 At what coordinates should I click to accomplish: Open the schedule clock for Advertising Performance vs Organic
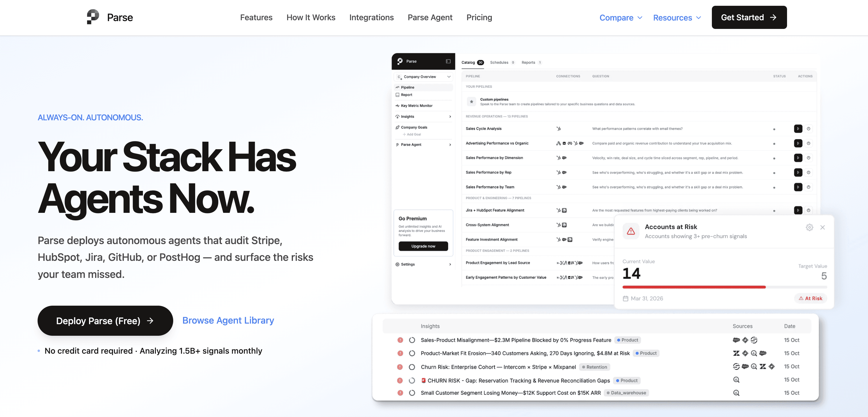(808, 143)
